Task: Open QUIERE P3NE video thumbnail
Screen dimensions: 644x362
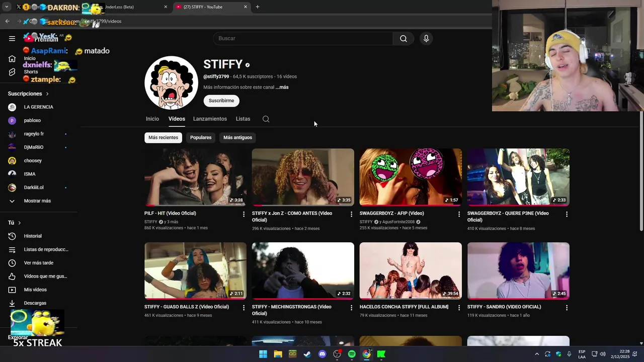Action: [518, 177]
